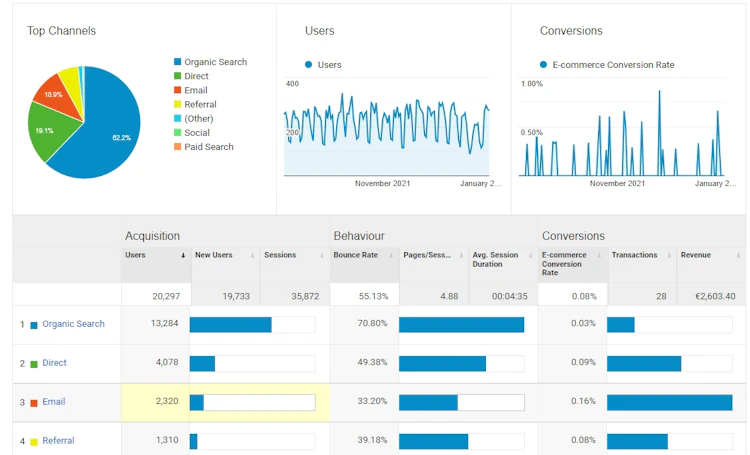750x455 pixels.
Task: Click total transactions value 28
Action: tap(661, 296)
